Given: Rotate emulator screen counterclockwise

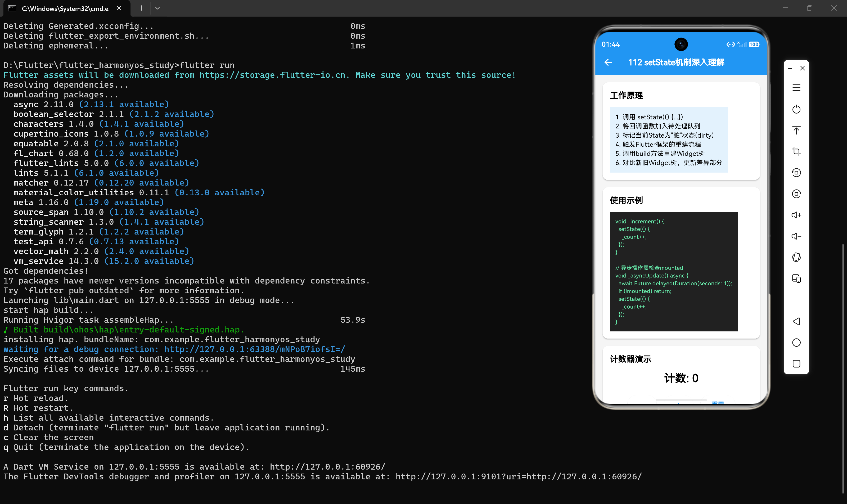Looking at the screenshot, I should point(796,173).
